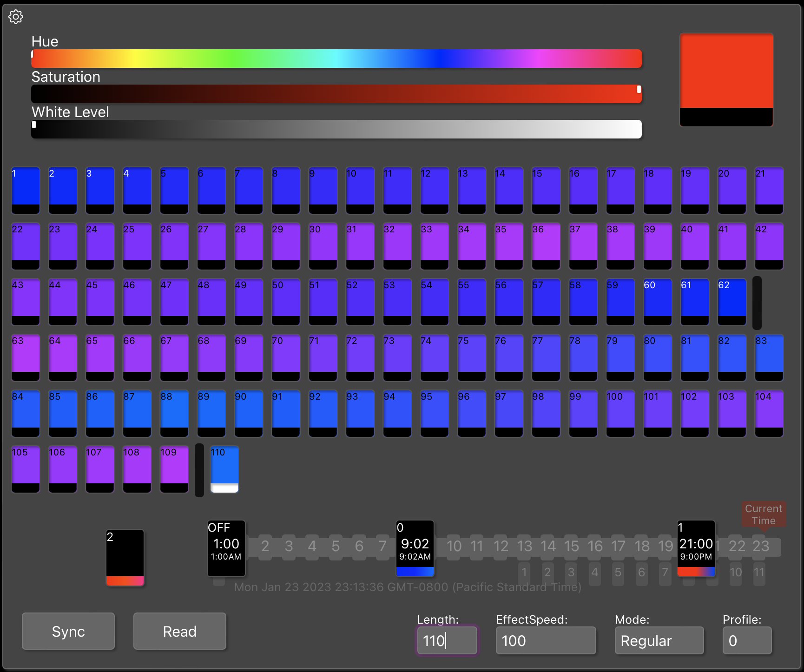Select LED swatch number 62
This screenshot has width=804, height=672.
click(732, 302)
